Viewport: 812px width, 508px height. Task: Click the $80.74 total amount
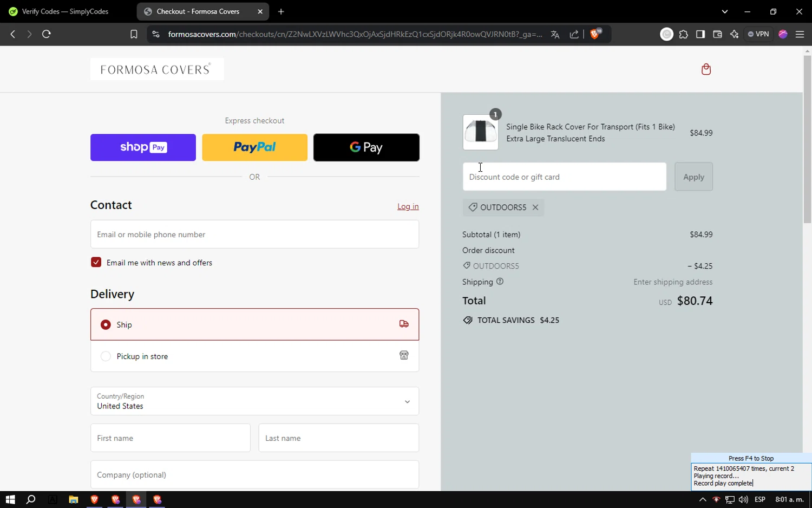695,301
